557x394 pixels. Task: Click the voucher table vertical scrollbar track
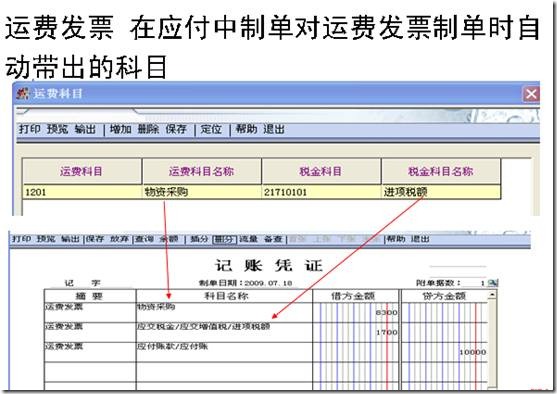click(492, 343)
